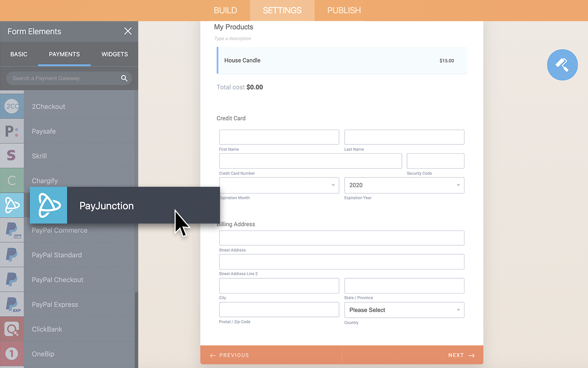Click the payment gateway search magnifier
The width and height of the screenshot is (588, 368).
pyautogui.click(x=124, y=78)
